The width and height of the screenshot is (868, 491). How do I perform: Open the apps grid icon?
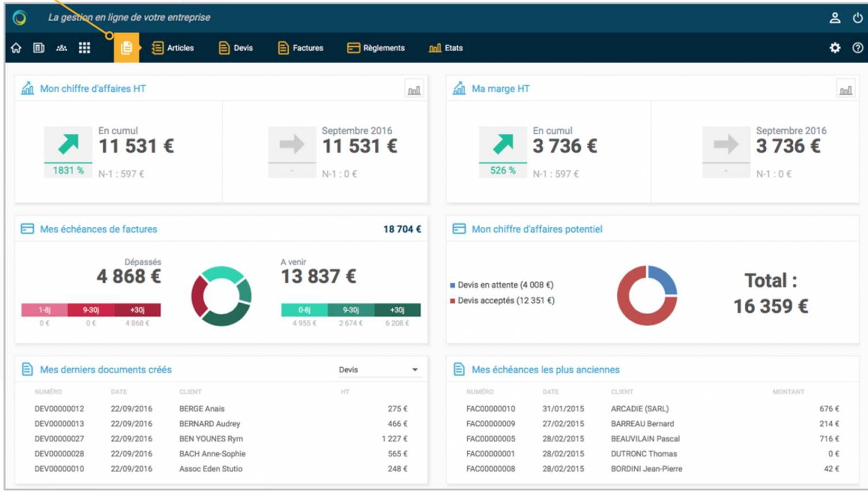84,48
